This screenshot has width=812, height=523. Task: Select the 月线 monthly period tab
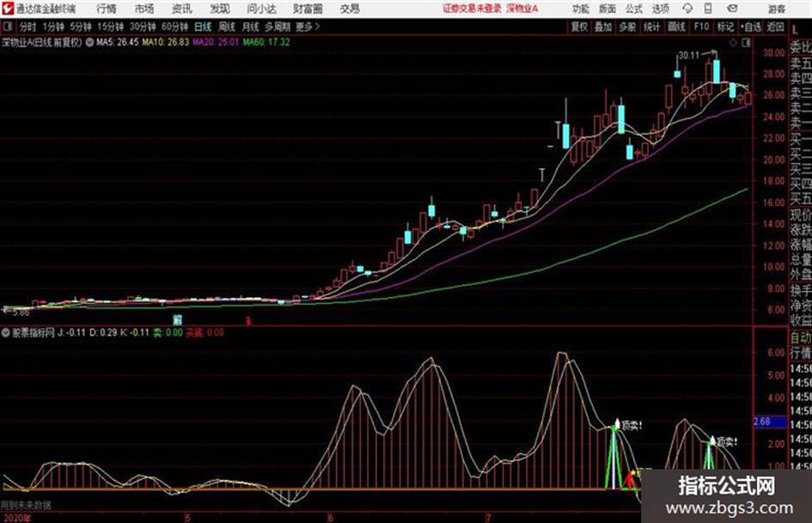(251, 27)
